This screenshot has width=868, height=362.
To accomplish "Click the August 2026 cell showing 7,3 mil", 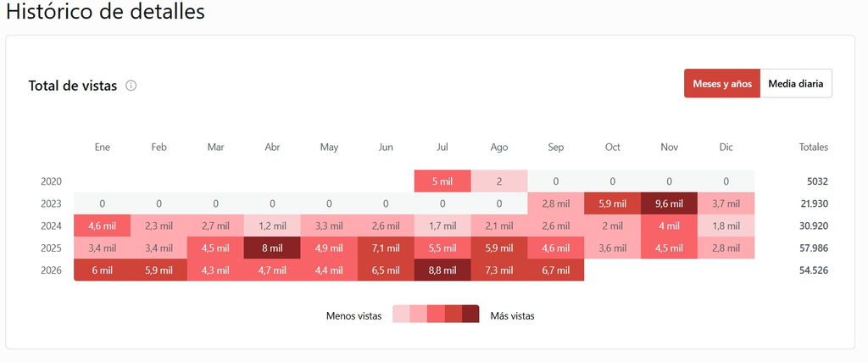I will [x=499, y=270].
